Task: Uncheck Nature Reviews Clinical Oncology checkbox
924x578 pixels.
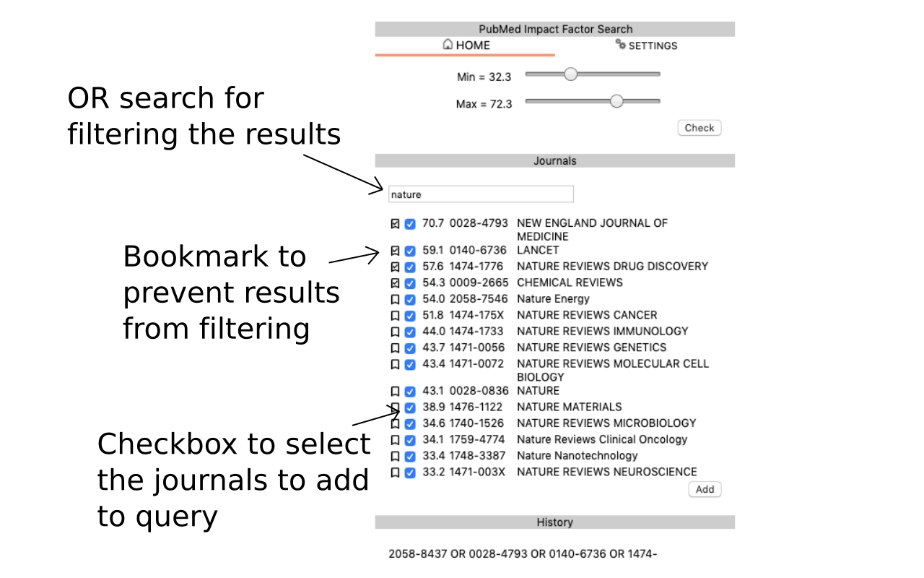Action: [410, 440]
